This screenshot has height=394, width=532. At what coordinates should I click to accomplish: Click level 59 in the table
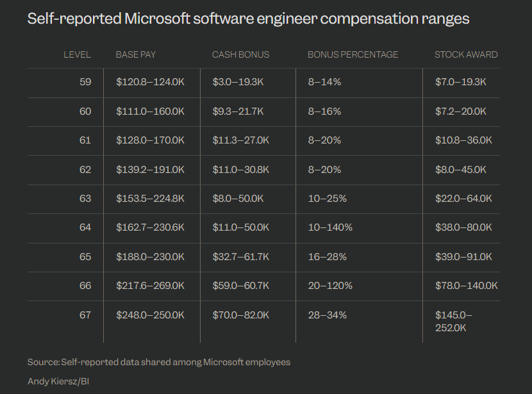coord(85,82)
